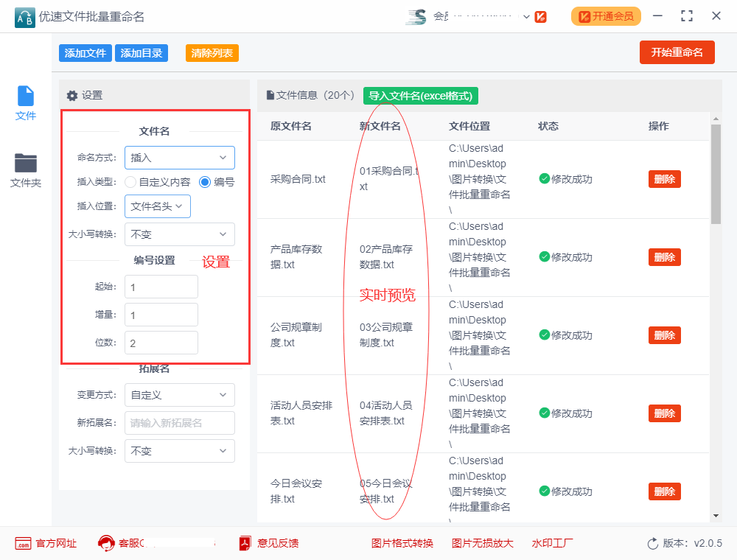Click green success icon for 采购合同.txt
The width and height of the screenshot is (737, 560).
[x=545, y=178]
